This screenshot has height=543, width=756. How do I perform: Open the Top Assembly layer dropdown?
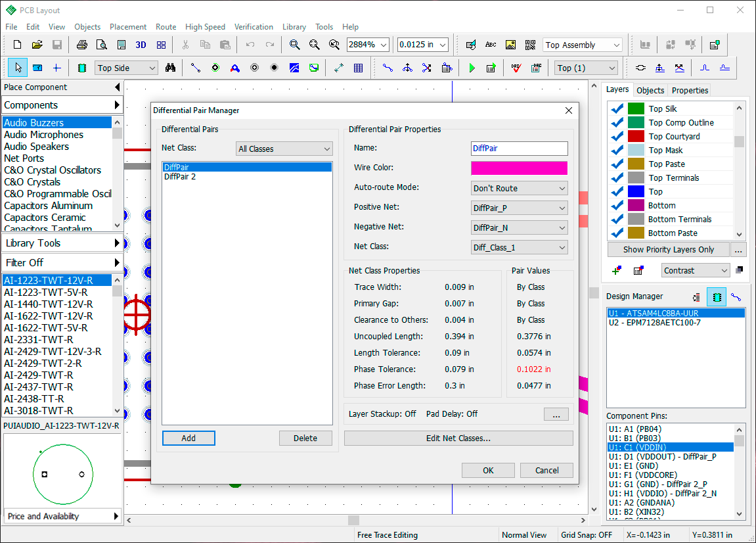point(583,45)
